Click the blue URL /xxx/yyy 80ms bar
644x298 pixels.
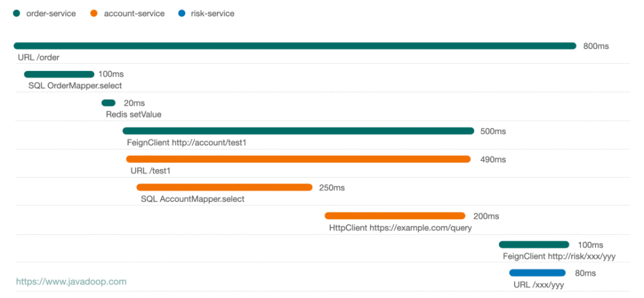tap(537, 273)
